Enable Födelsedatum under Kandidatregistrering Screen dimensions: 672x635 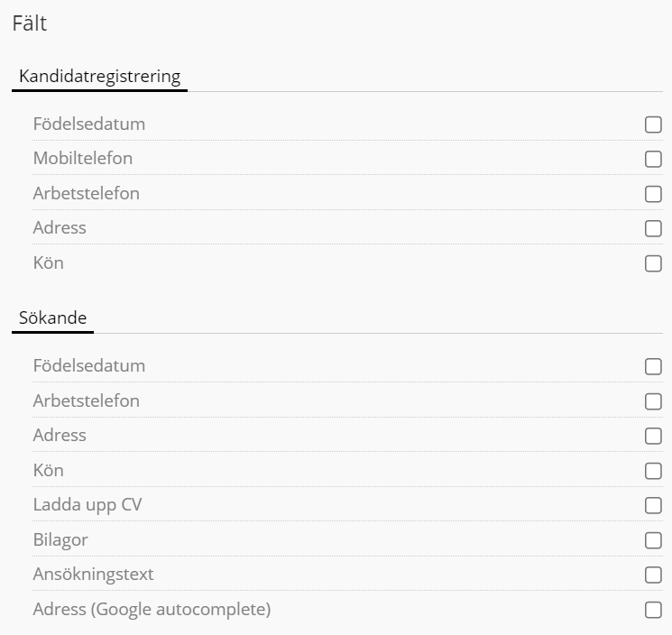[x=653, y=124]
